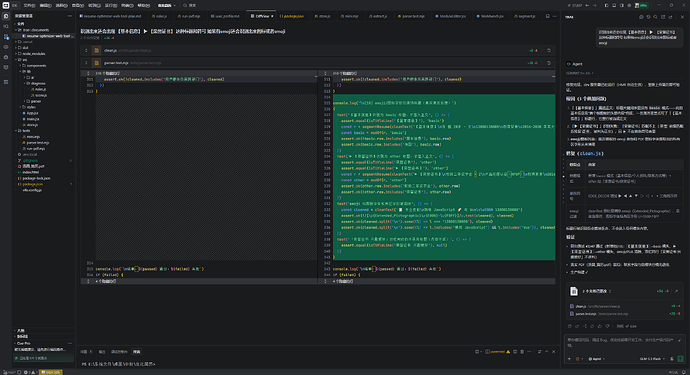Revert changes icon on parser.test.mjs row

pos(549,63)
